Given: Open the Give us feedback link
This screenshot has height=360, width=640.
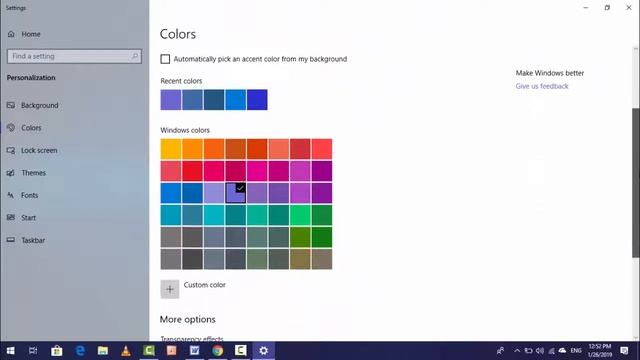Looking at the screenshot, I should (542, 86).
